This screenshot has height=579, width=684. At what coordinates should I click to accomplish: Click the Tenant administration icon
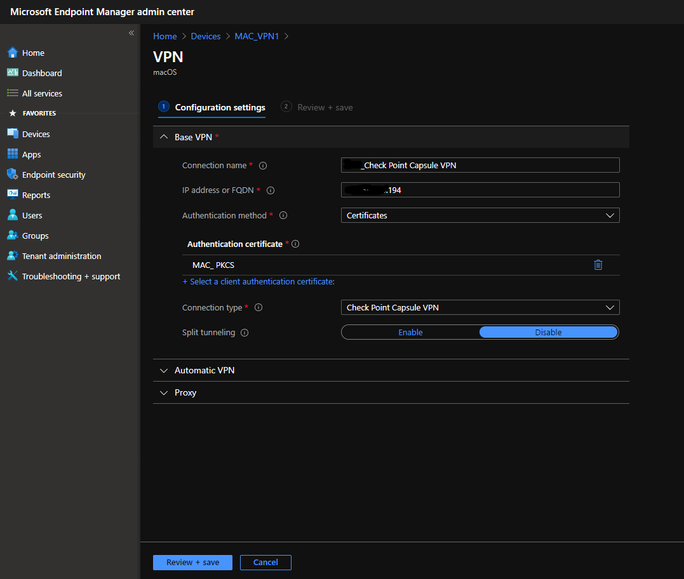[12, 256]
